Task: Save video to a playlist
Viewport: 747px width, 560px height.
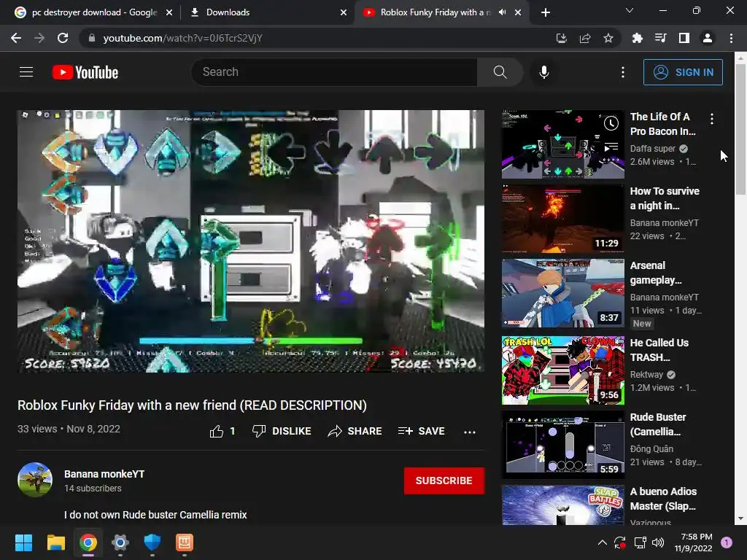Action: (422, 431)
